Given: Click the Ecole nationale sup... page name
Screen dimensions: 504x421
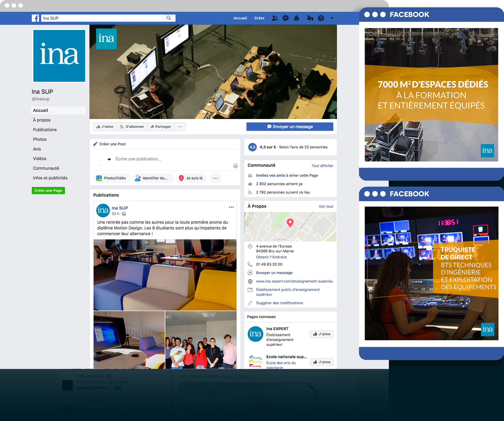Looking at the screenshot, I should pyautogui.click(x=286, y=357).
